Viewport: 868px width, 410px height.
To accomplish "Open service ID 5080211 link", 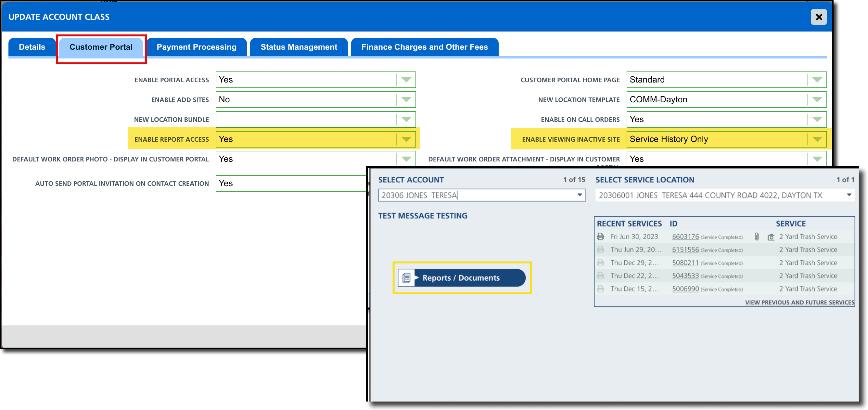I will (685, 263).
